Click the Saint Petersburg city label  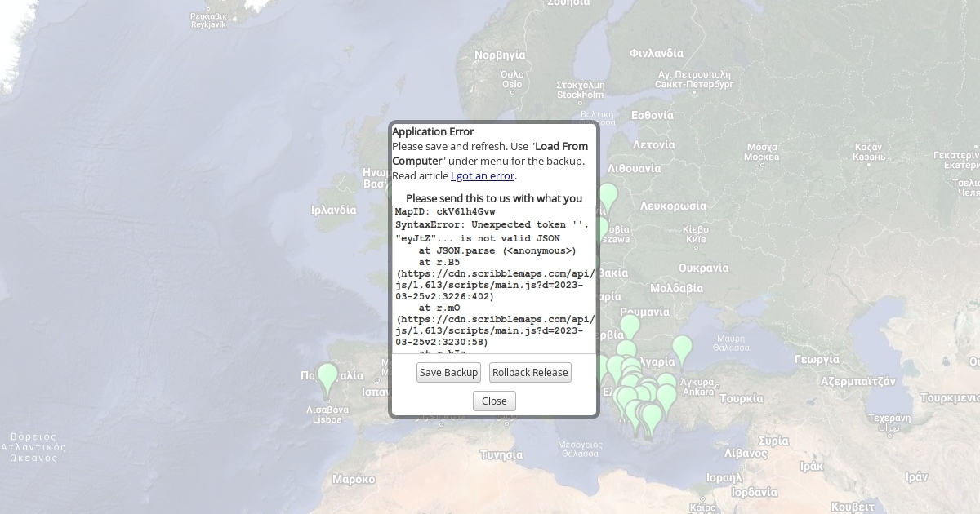click(x=694, y=79)
